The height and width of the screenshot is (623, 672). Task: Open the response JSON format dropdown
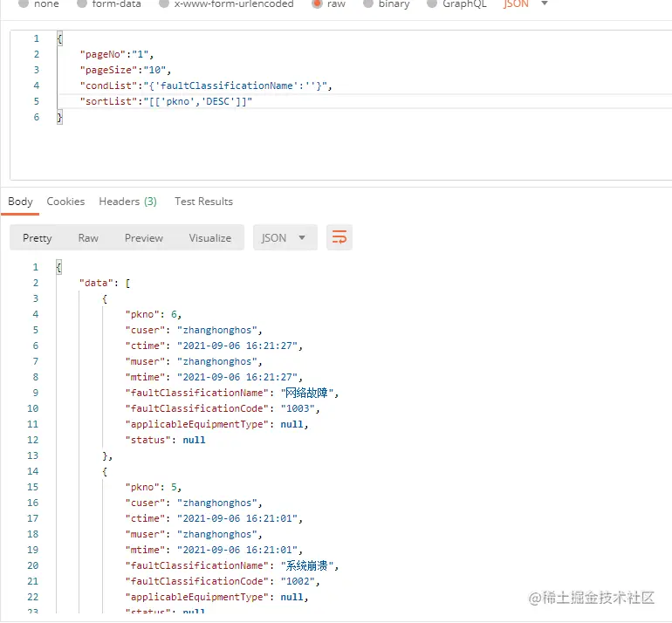click(x=285, y=237)
